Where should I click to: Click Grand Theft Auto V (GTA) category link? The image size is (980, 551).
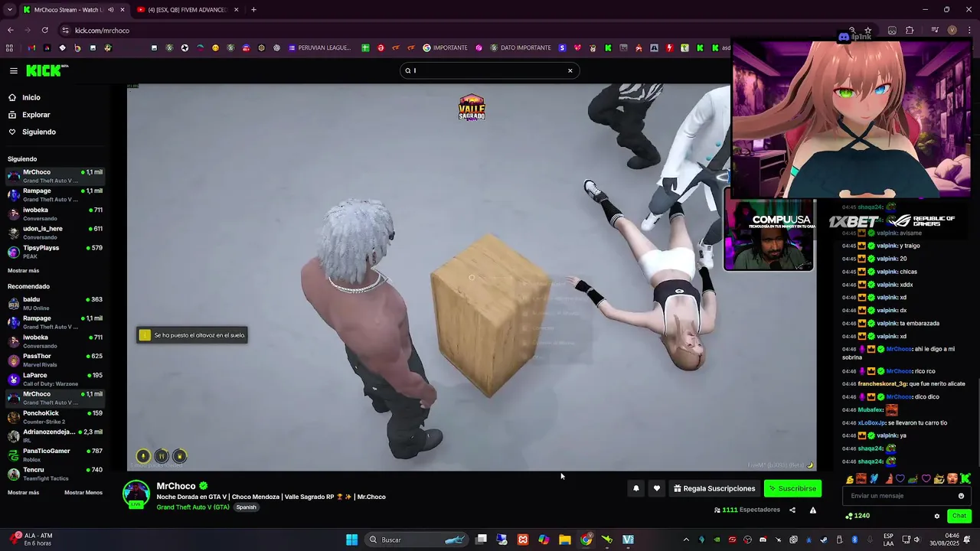click(193, 507)
